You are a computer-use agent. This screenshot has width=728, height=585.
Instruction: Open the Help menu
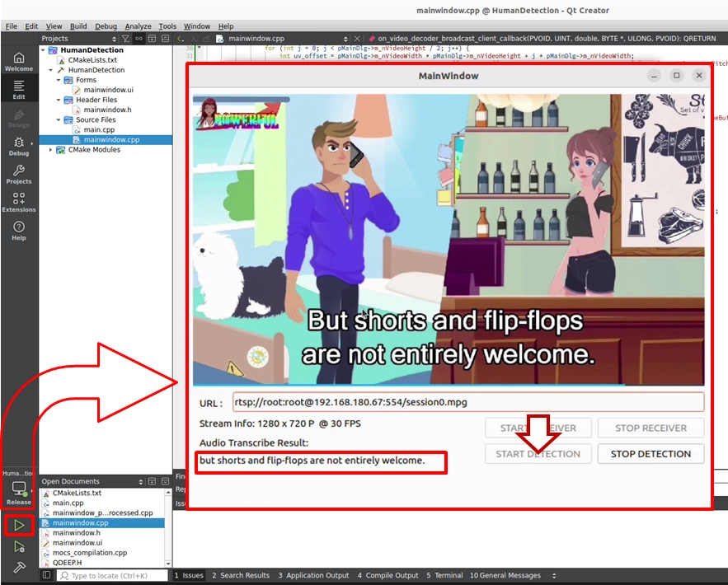226,26
